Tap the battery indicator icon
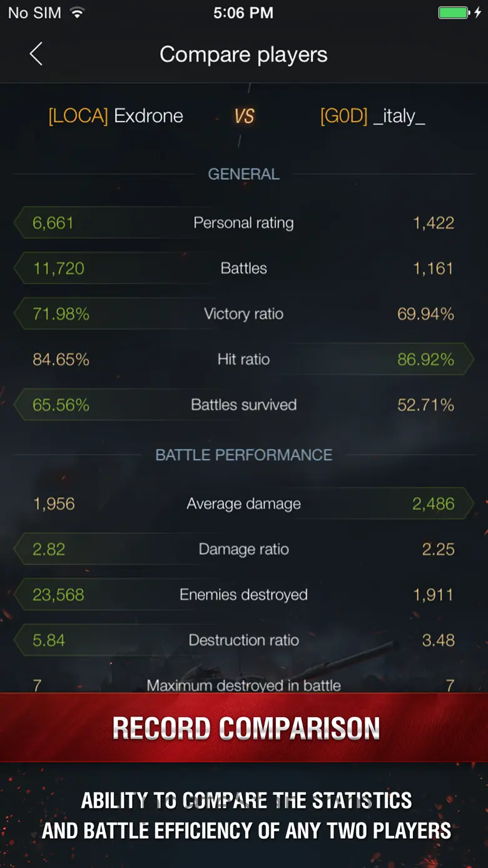 [x=455, y=13]
